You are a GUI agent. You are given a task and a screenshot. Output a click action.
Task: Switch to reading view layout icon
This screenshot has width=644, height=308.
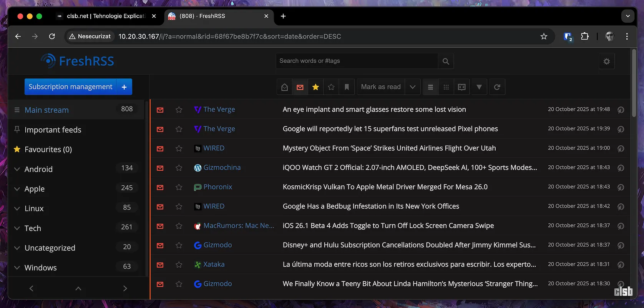[462, 87]
